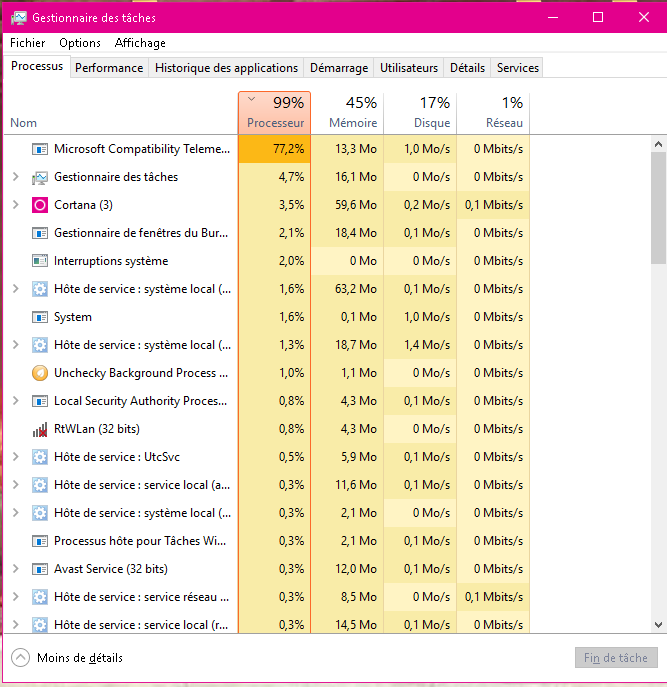Expand the Gestionnaire des tâches process group
The width and height of the screenshot is (667, 687).
pos(16,177)
